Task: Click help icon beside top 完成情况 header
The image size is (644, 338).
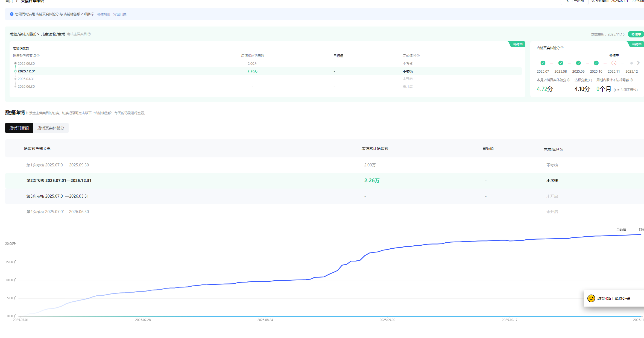Action: [x=418, y=56]
